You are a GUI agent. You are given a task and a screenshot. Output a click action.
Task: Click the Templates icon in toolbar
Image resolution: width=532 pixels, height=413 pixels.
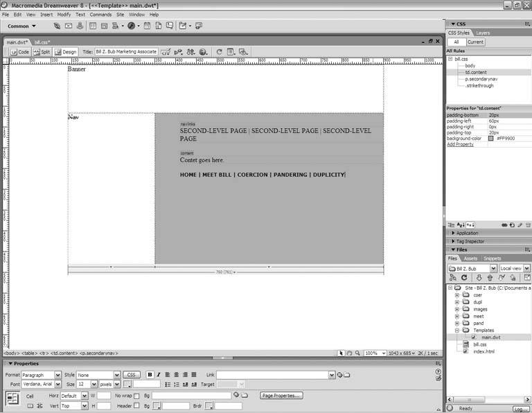pyautogui.click(x=183, y=26)
